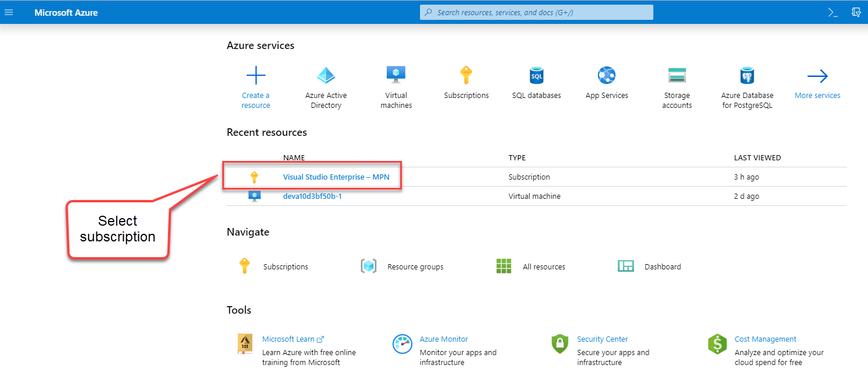Click VM icon beside deva10d3bf50b-1 row
The height and width of the screenshot is (386, 868).
[254, 196]
